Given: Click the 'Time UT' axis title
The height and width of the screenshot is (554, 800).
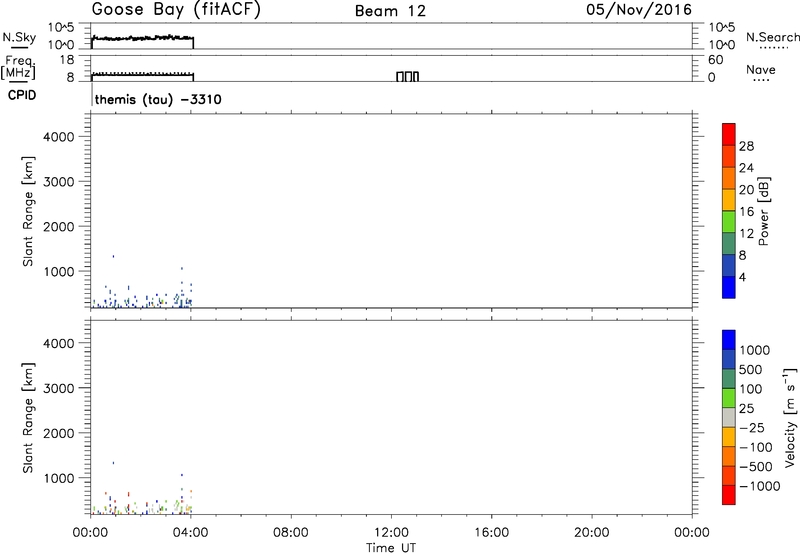Looking at the screenshot, I should click(391, 548).
